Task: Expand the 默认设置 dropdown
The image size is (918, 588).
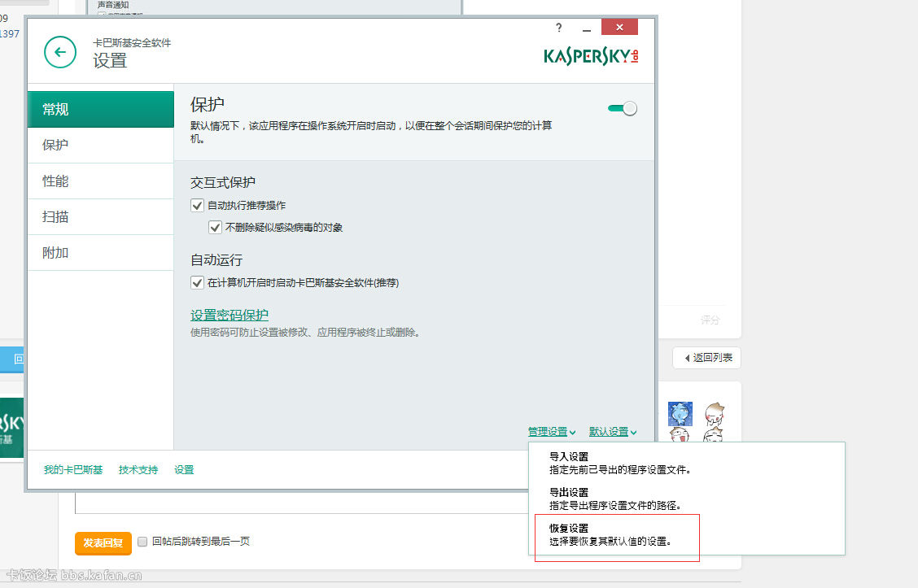Action: (612, 432)
